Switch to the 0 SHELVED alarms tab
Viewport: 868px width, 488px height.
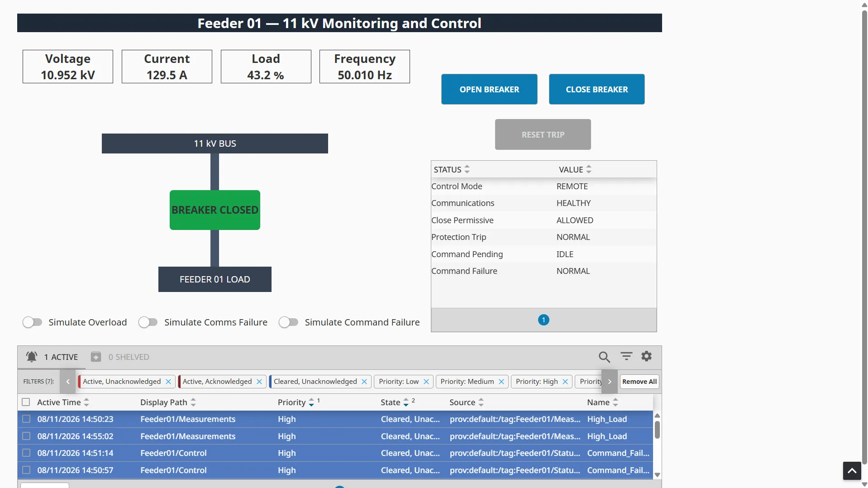120,357
